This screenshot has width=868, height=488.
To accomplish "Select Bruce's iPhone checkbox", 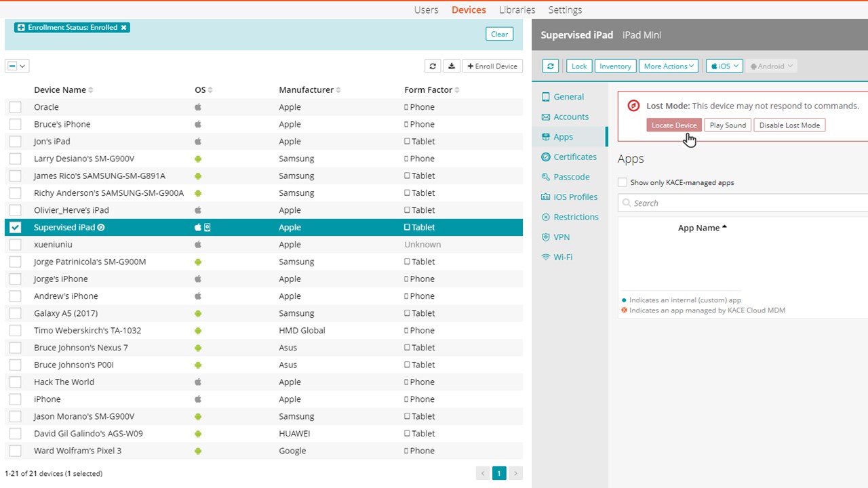I will coord(16,125).
